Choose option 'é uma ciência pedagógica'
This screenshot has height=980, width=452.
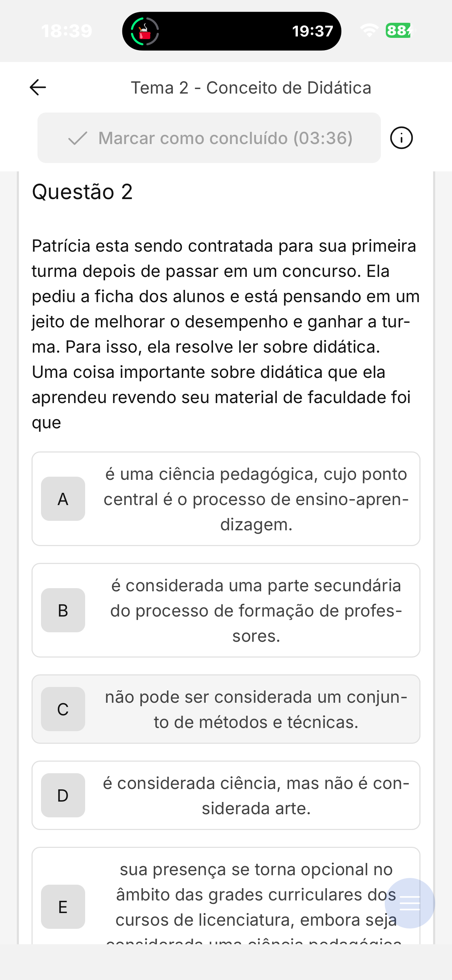click(226, 499)
